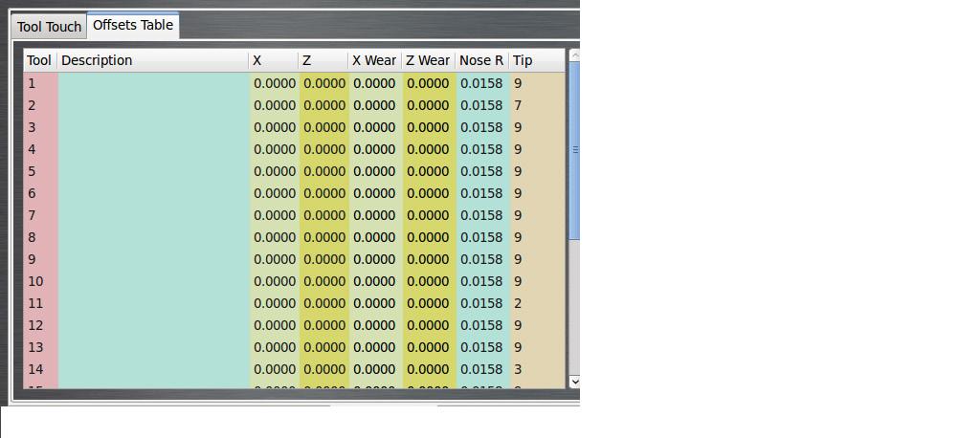980x438 pixels.
Task: Click the Description cell for tool 5
Action: click(x=153, y=171)
